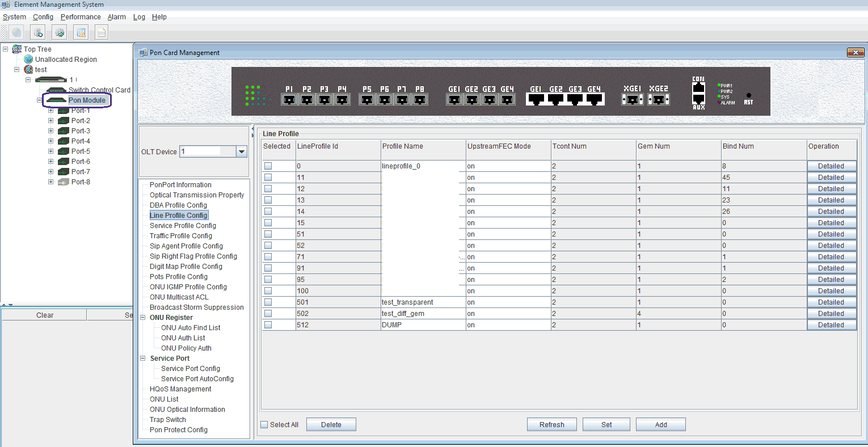Click the XGE1 uplink port on device
The width and height of the screenshot is (868, 447).
pyautogui.click(x=632, y=99)
